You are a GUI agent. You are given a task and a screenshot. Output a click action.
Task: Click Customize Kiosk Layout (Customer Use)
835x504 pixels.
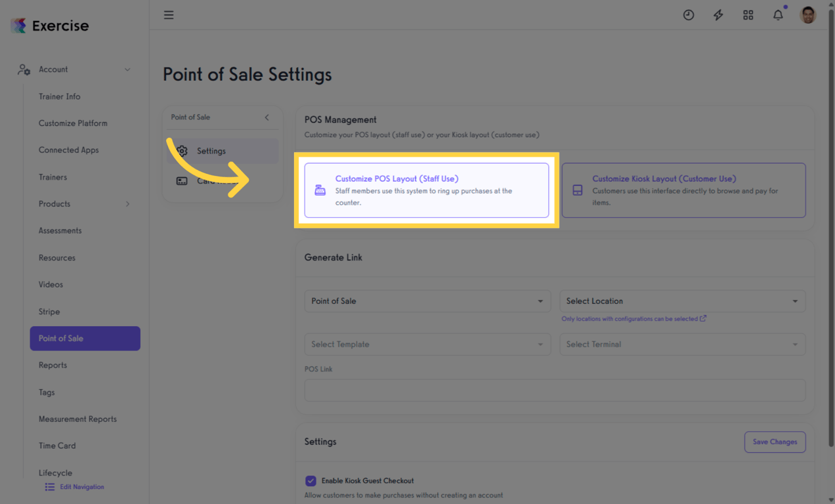(x=683, y=190)
